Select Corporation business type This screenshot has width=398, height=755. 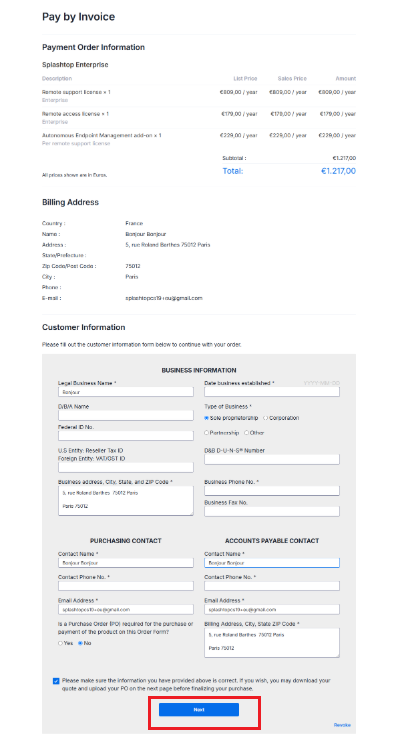click(266, 417)
